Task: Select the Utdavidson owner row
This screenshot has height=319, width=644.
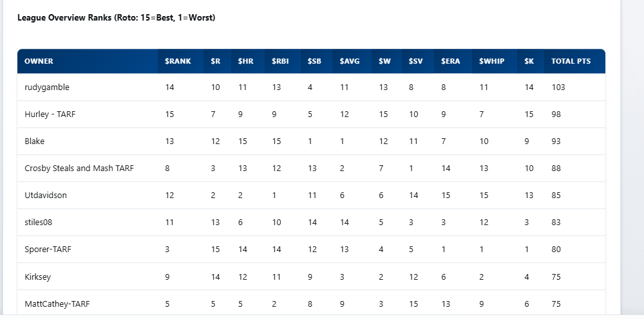Action: coord(46,196)
